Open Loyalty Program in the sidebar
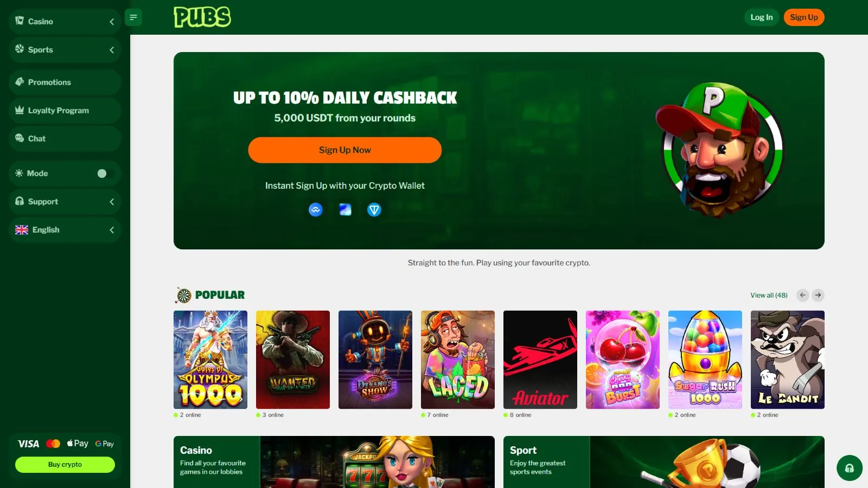 click(65, 111)
